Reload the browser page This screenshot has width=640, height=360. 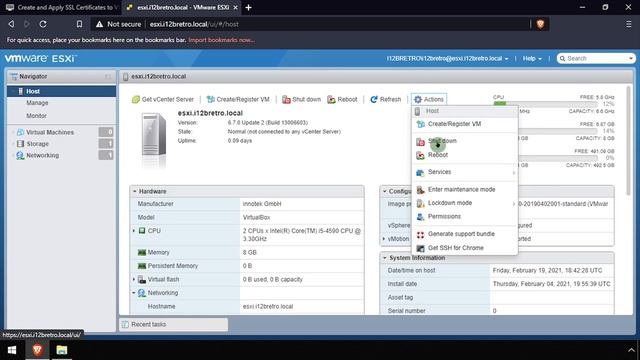point(43,24)
